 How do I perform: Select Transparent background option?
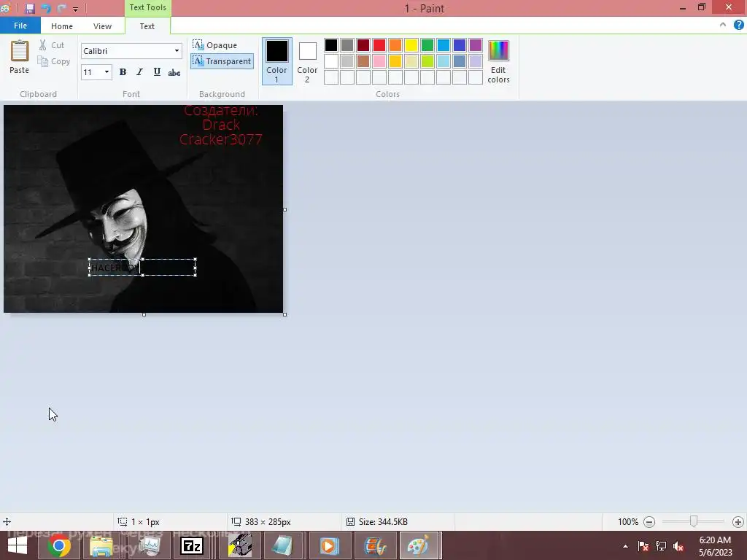point(222,61)
